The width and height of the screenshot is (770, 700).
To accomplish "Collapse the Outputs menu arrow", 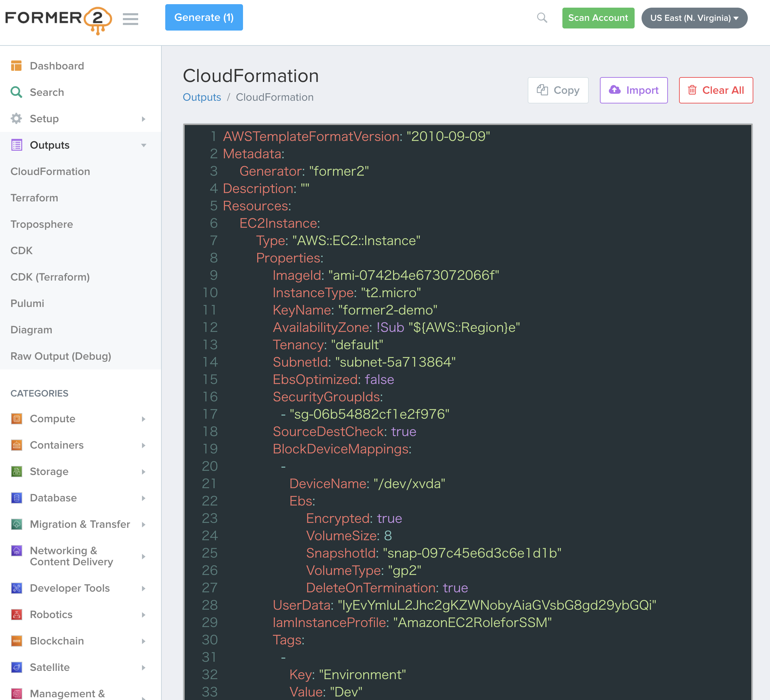I will coord(143,145).
